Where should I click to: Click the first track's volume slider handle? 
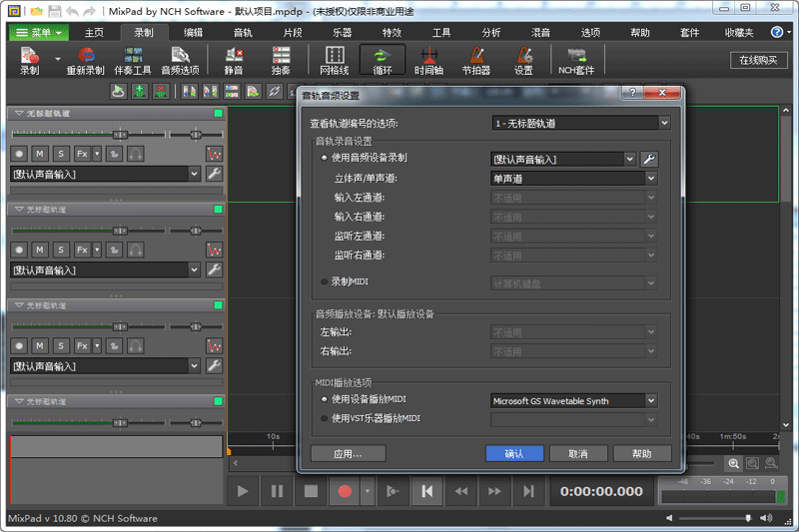point(120,135)
